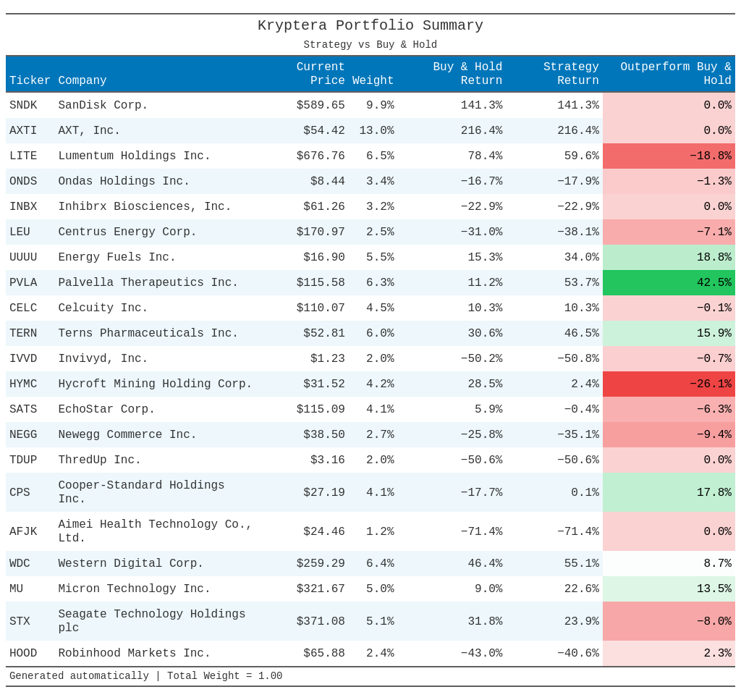741x700 pixels.
Task: Click AFJK's -71.4% Buy & Hold return
Action: [481, 531]
